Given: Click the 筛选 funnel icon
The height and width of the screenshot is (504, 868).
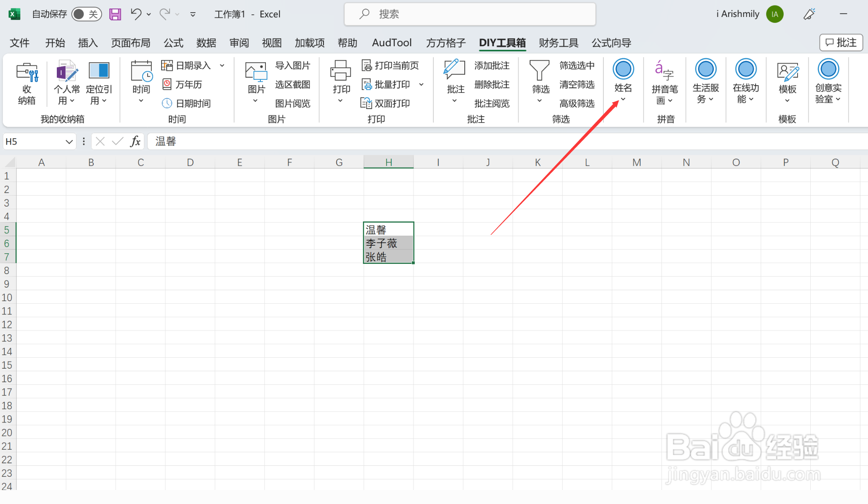Looking at the screenshot, I should coord(539,70).
